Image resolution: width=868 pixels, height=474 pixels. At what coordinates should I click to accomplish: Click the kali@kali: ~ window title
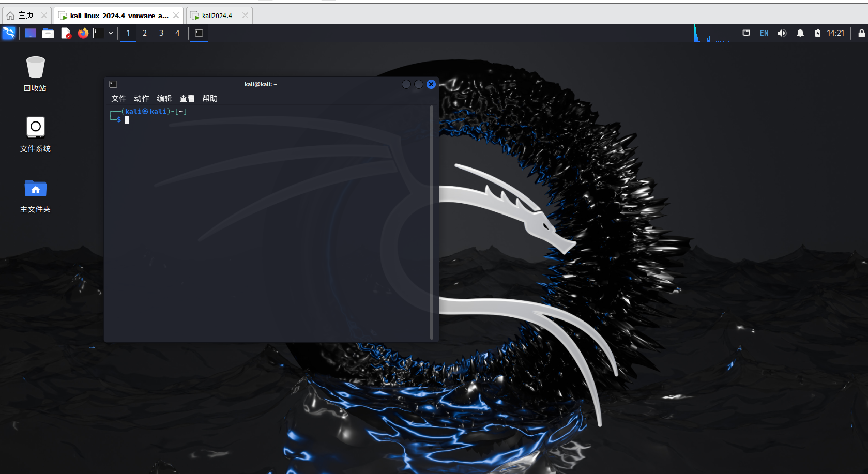tap(261, 84)
